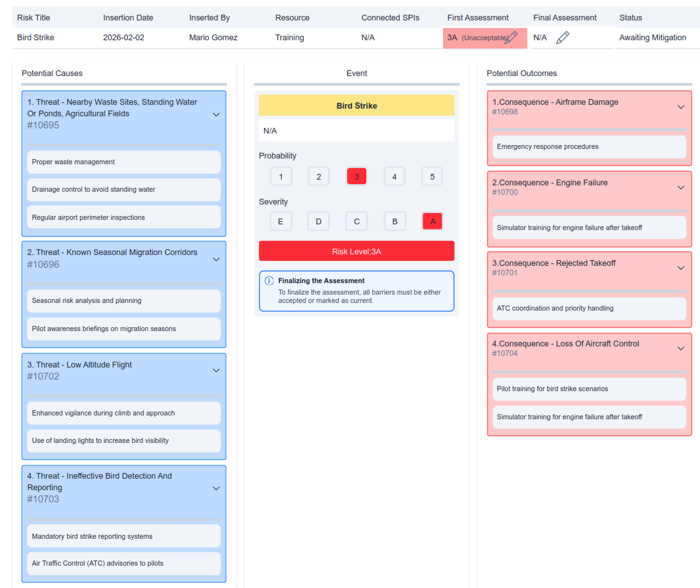
Task: Collapse the Engine Failure consequence chevron
Action: click(x=681, y=187)
